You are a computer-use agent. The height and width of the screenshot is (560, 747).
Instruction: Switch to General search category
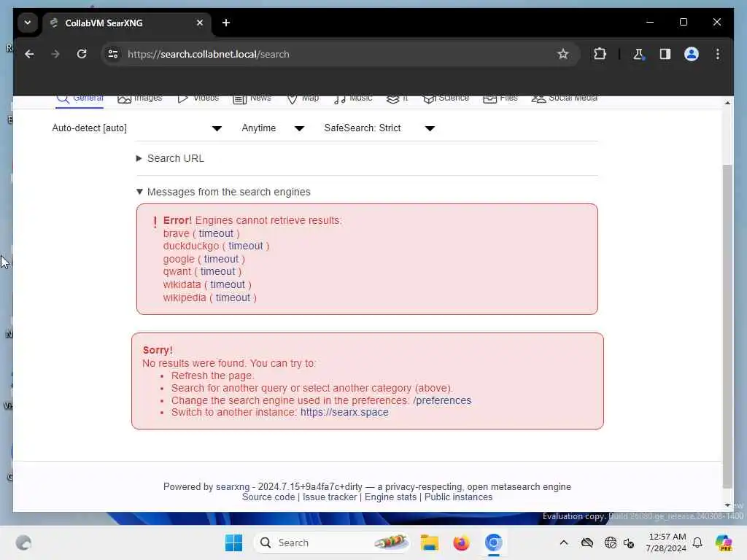tap(80, 98)
